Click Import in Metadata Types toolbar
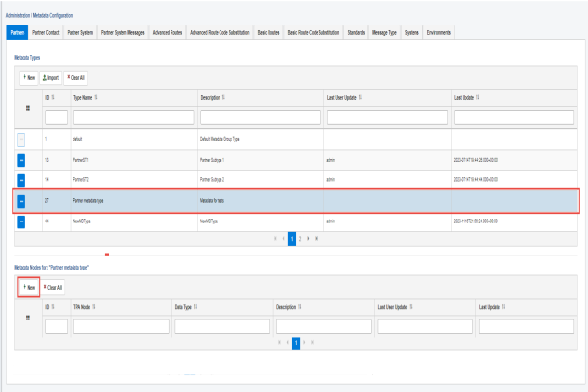This screenshot has height=392, width=588. coord(50,76)
